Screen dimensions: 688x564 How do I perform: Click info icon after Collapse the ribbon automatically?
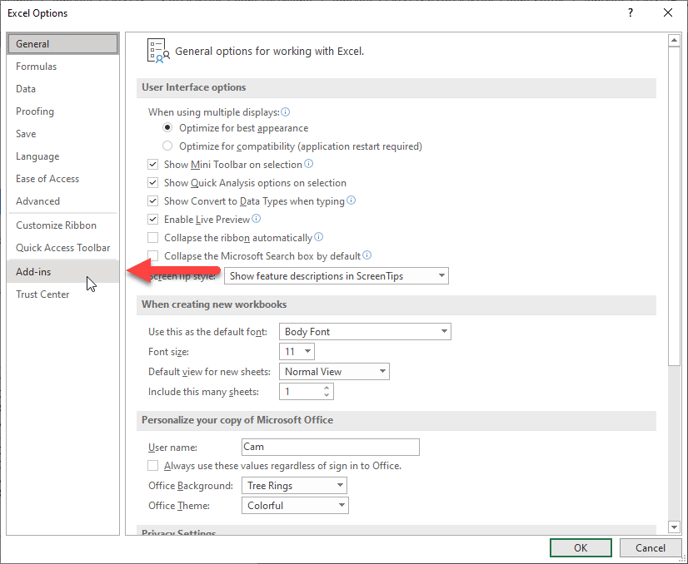(x=319, y=237)
